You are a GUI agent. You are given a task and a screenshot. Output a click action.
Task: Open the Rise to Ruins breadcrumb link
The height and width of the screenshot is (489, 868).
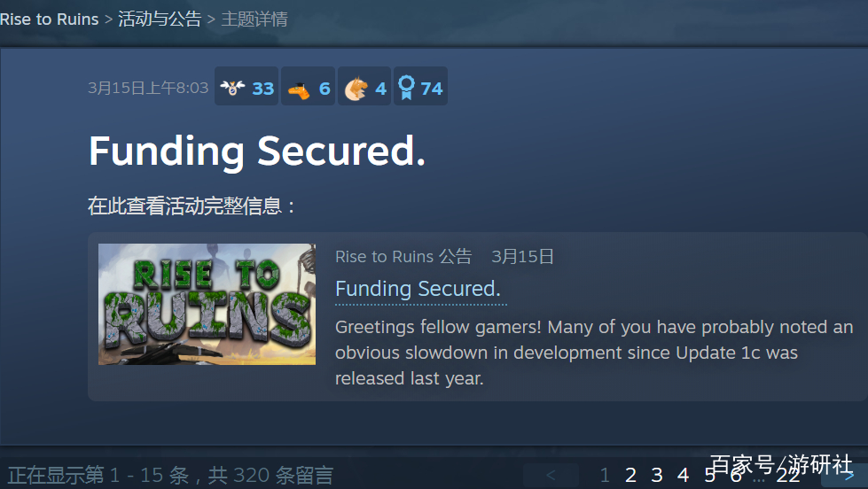click(50, 19)
